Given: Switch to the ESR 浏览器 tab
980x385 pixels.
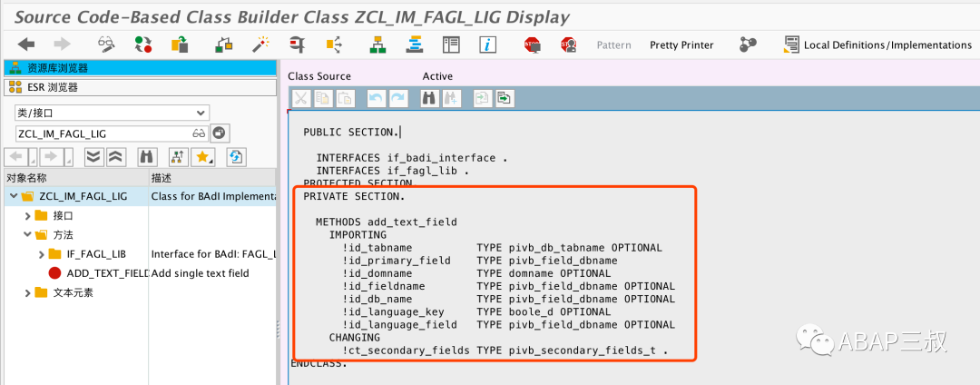Looking at the screenshot, I should coord(140,87).
